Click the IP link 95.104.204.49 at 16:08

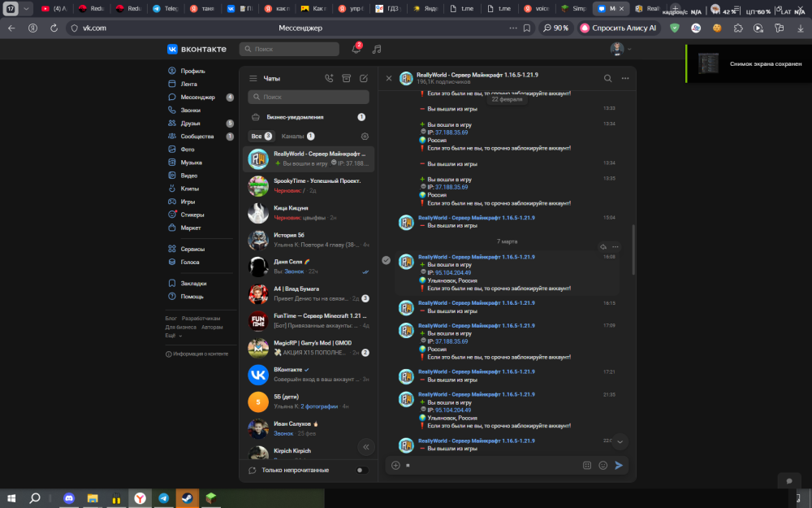(453, 272)
